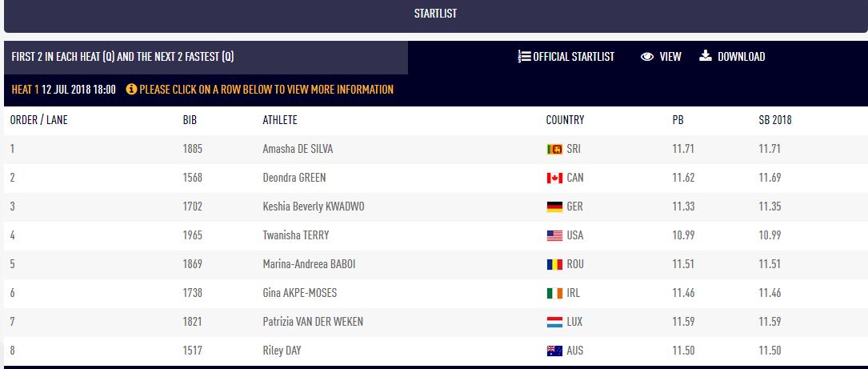This screenshot has height=369, width=868.
Task: Expand the Twanisha TERRY row
Action: pos(436,235)
